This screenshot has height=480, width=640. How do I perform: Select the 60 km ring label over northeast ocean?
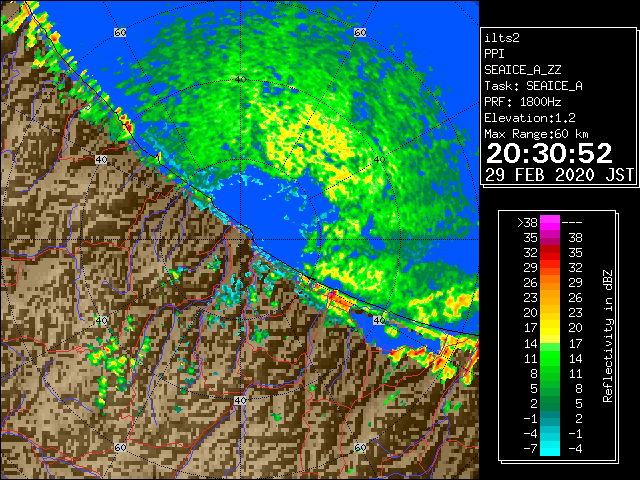point(360,32)
